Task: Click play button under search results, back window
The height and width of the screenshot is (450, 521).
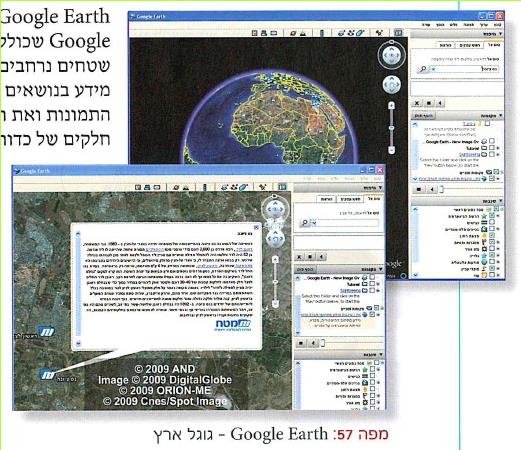Action: point(440,103)
